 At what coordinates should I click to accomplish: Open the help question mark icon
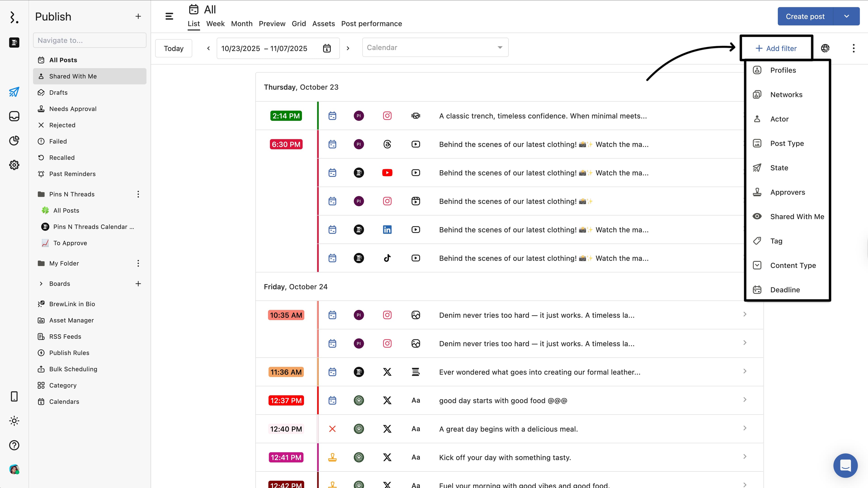pos(14,445)
